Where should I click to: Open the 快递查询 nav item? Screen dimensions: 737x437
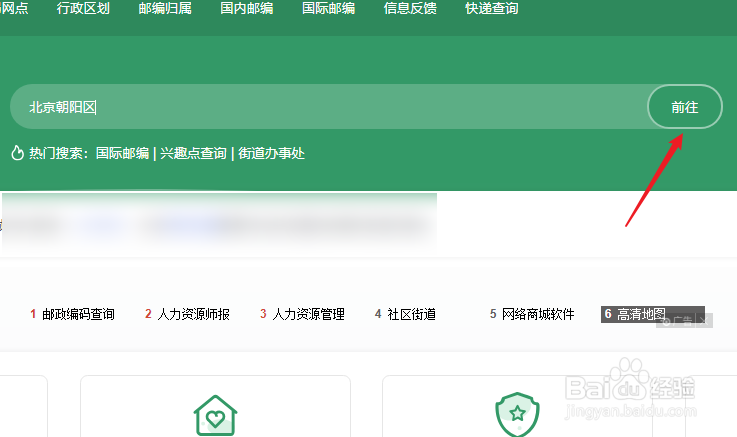(492, 8)
